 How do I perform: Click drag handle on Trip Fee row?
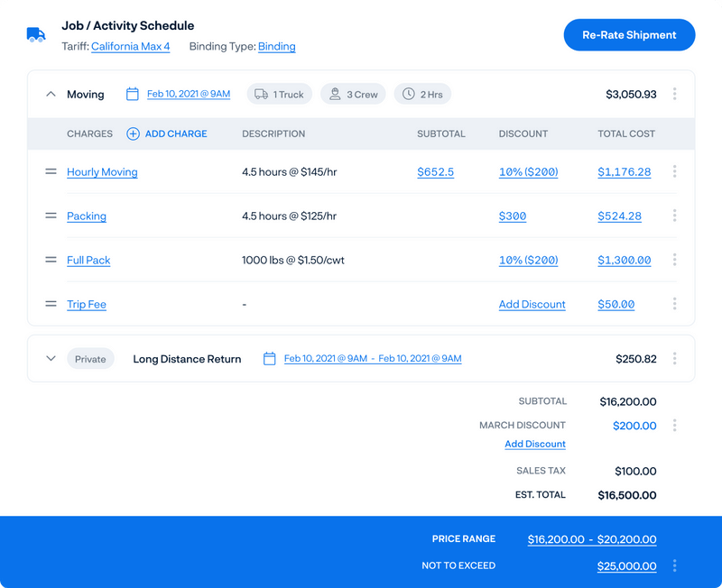51,304
